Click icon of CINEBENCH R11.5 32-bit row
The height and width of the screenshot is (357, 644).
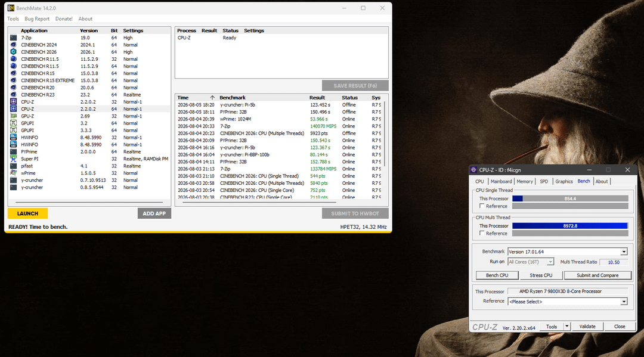click(14, 59)
